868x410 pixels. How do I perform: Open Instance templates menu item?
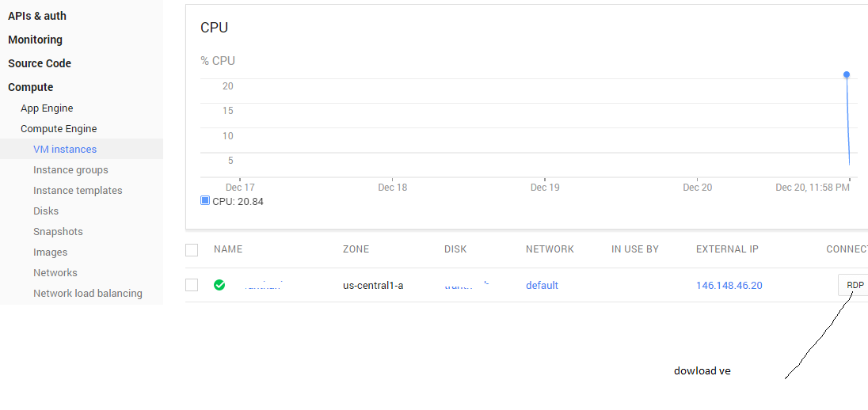click(x=78, y=191)
